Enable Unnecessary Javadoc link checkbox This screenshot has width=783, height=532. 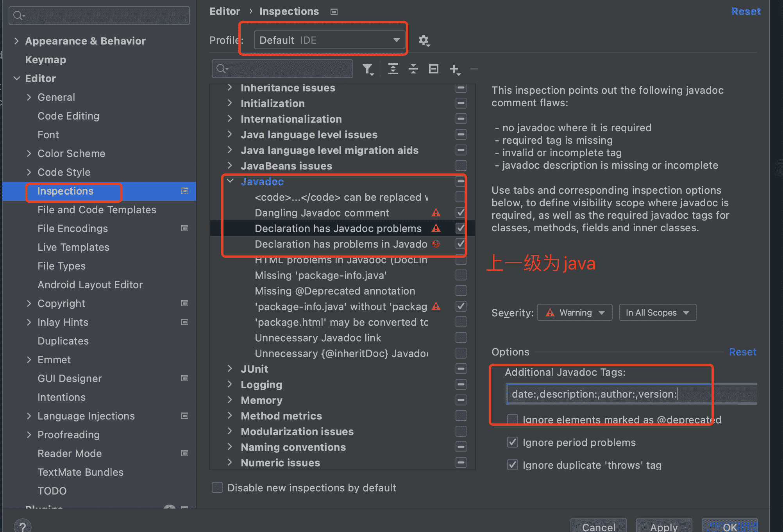pos(461,337)
